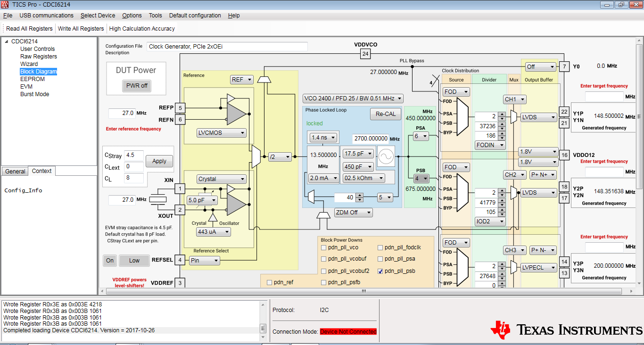Enable the pdn_pll_vco checkbox
This screenshot has width=644, height=345.
click(x=324, y=247)
